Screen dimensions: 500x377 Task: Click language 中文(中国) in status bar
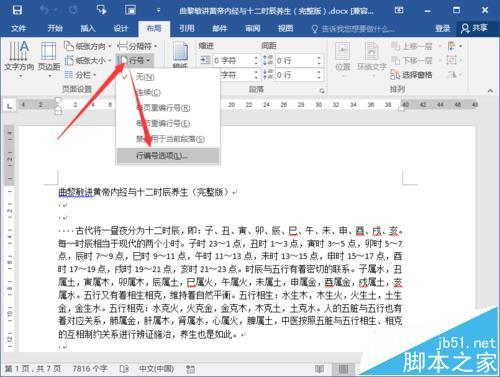pos(156,369)
